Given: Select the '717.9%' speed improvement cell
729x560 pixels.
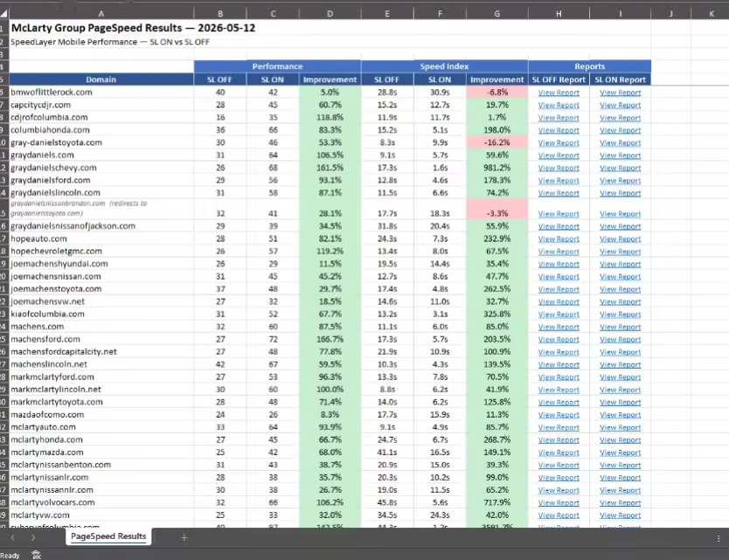Looking at the screenshot, I should click(497, 502).
